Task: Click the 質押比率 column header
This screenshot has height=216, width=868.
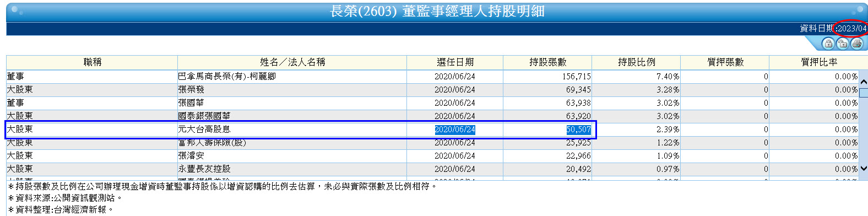Action: (818, 62)
